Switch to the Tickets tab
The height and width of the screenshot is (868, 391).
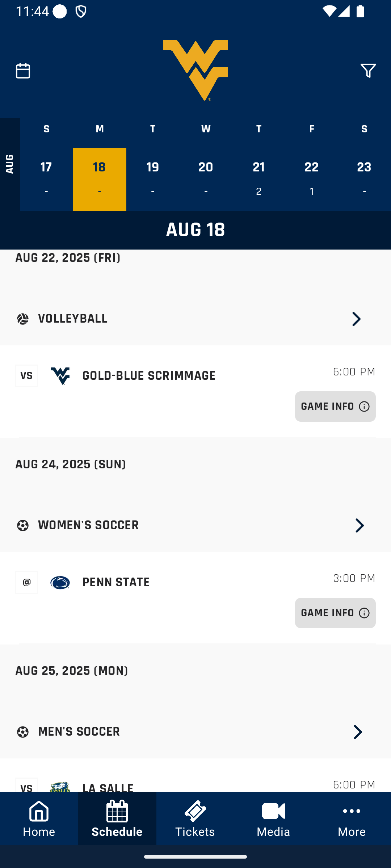(195, 819)
